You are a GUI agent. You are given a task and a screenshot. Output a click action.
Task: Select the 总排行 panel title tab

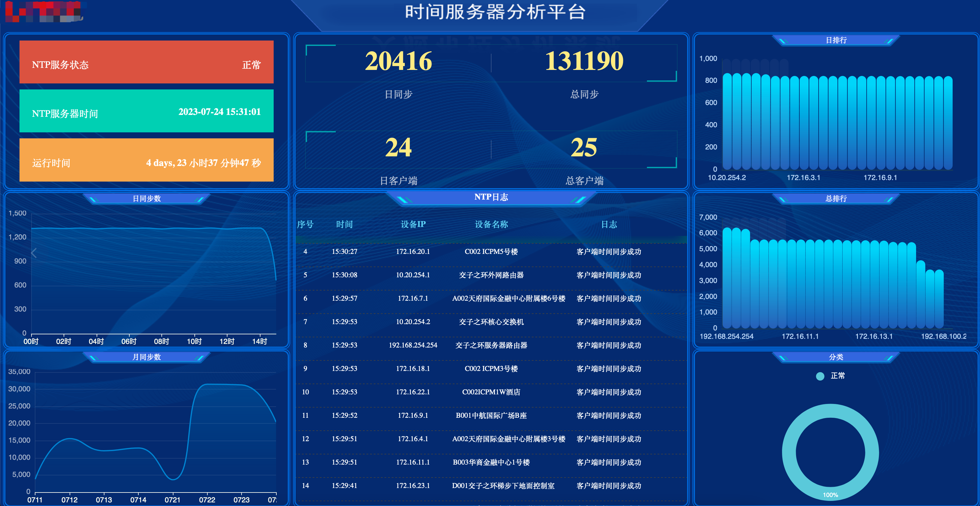coord(836,199)
